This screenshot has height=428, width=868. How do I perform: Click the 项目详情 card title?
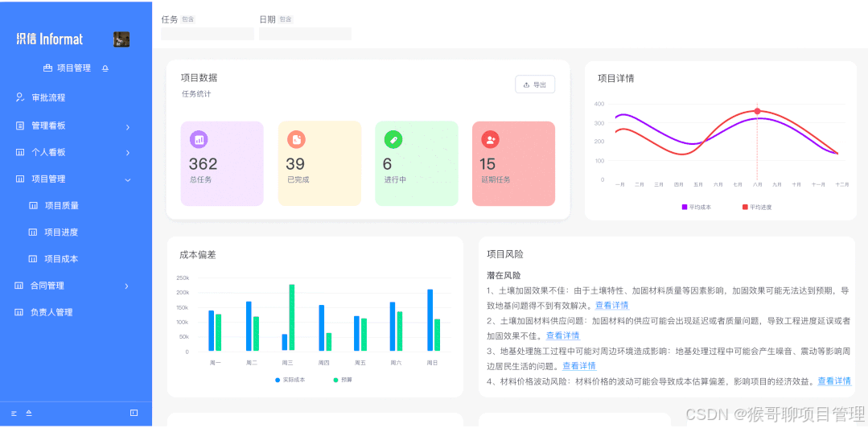pyautogui.click(x=616, y=78)
